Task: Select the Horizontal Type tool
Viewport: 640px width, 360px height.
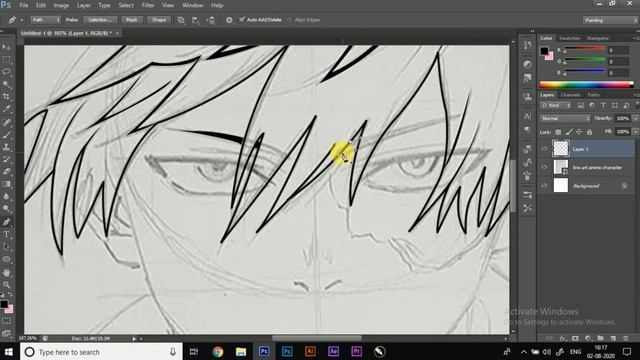Action: tap(6, 234)
